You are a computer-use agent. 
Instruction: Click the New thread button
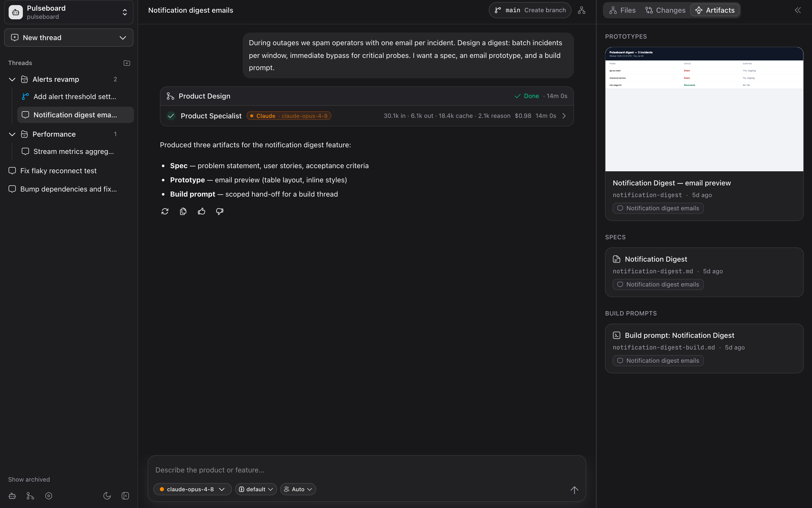(69, 38)
